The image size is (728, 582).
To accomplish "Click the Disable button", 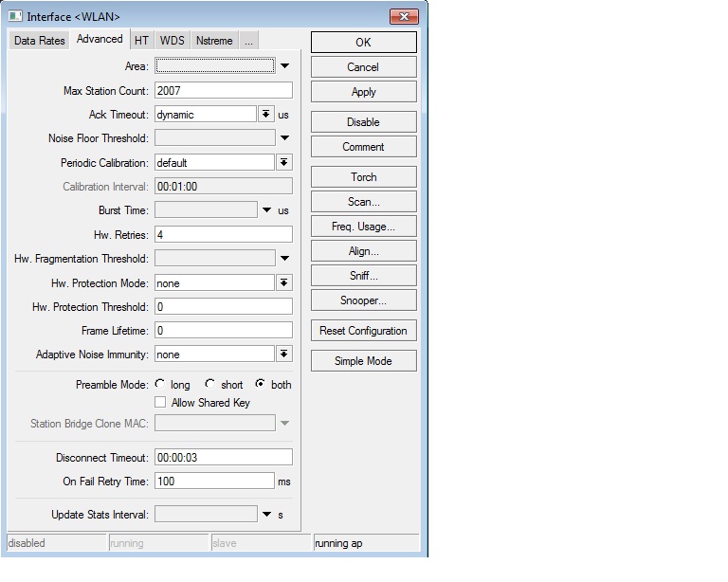I will (x=364, y=122).
